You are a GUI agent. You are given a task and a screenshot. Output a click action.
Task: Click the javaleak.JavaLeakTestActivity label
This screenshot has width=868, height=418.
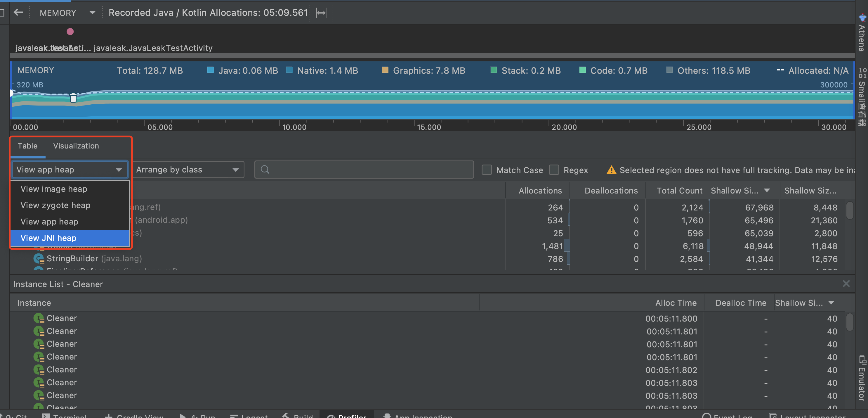pyautogui.click(x=153, y=48)
